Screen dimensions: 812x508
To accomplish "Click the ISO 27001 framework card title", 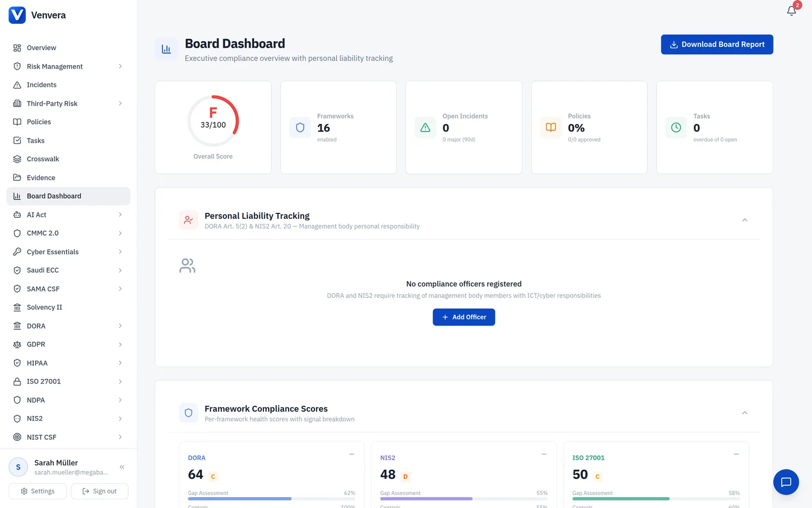I will (x=588, y=458).
